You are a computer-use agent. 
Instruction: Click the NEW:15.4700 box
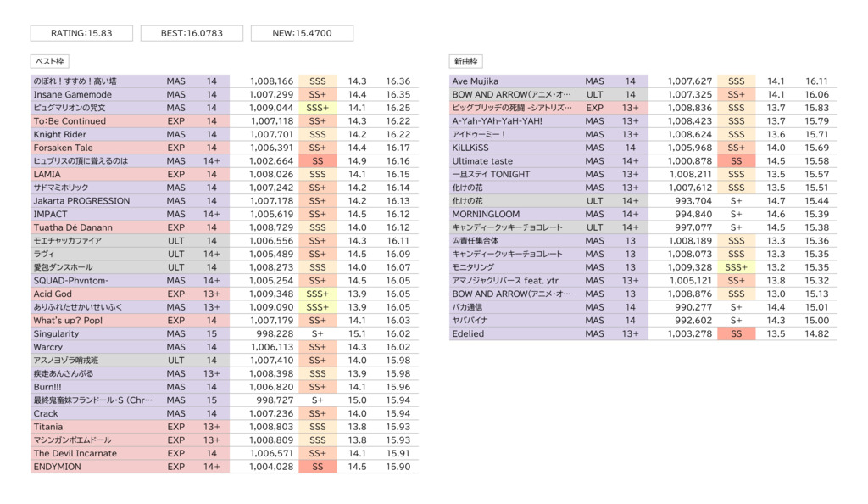click(x=302, y=33)
